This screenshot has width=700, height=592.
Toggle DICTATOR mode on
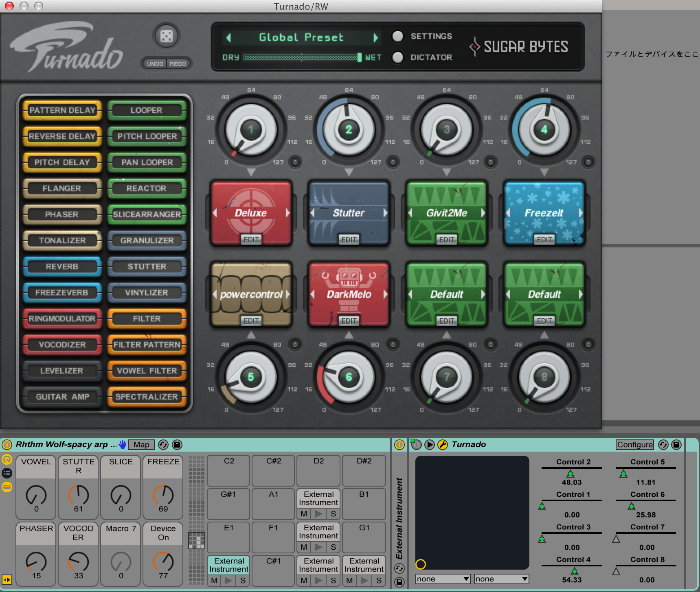point(397,57)
